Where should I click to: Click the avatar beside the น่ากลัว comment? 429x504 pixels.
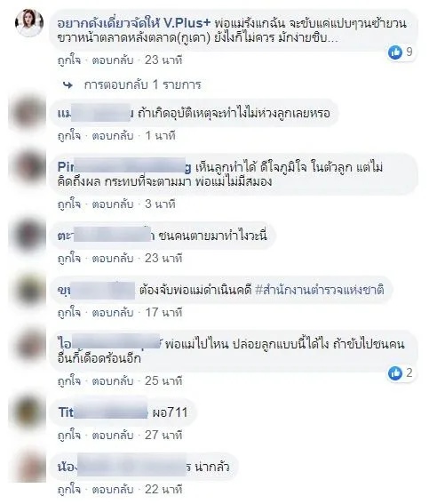click(29, 467)
